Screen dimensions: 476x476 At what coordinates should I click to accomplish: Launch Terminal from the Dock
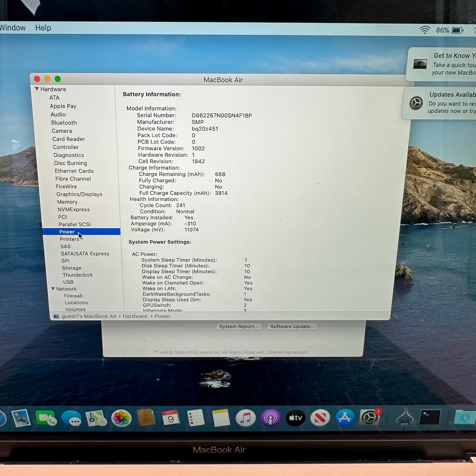[x=430, y=417]
